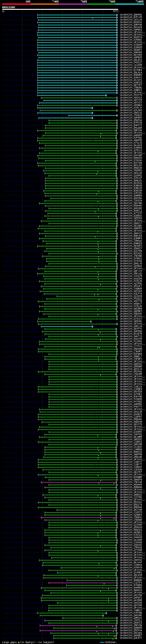Select hit label UniRef100_B9IAZ4

tap(131, 27)
